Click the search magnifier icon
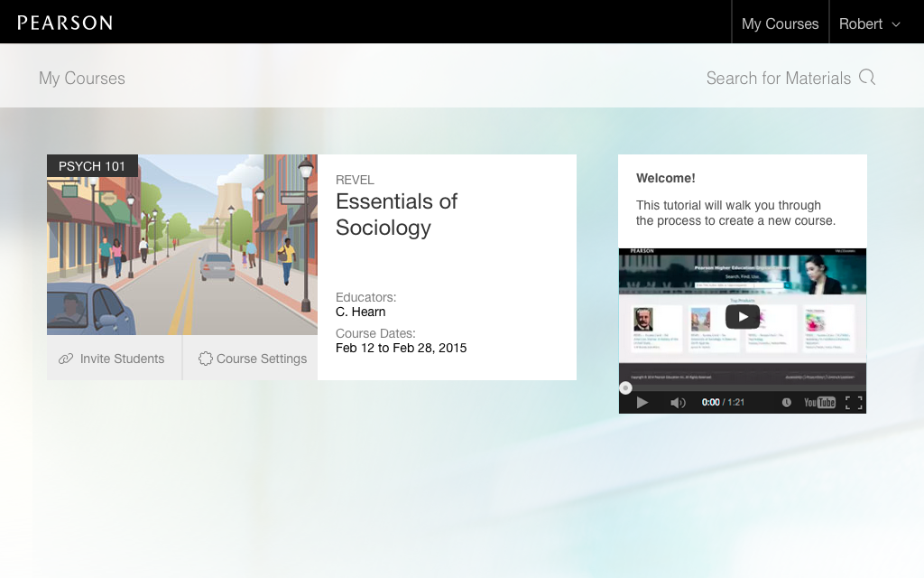 pyautogui.click(x=867, y=78)
